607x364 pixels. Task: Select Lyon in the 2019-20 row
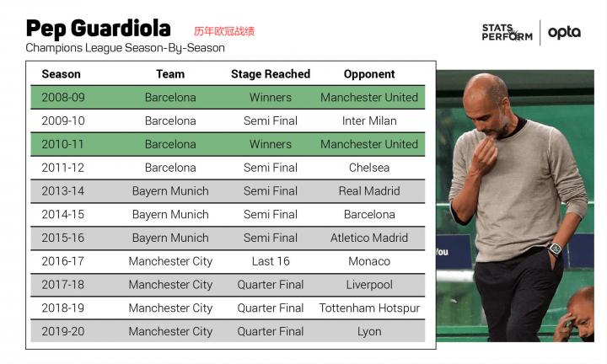pos(369,331)
